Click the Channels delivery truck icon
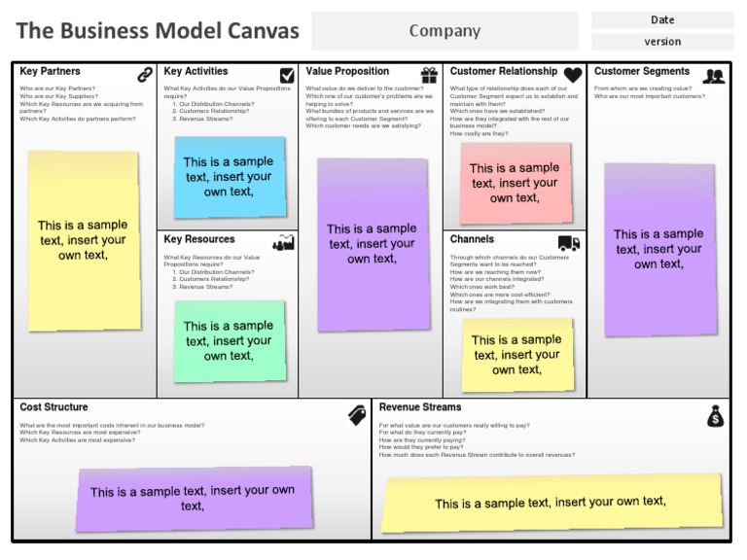This screenshot has height=560, width=747. (x=569, y=243)
